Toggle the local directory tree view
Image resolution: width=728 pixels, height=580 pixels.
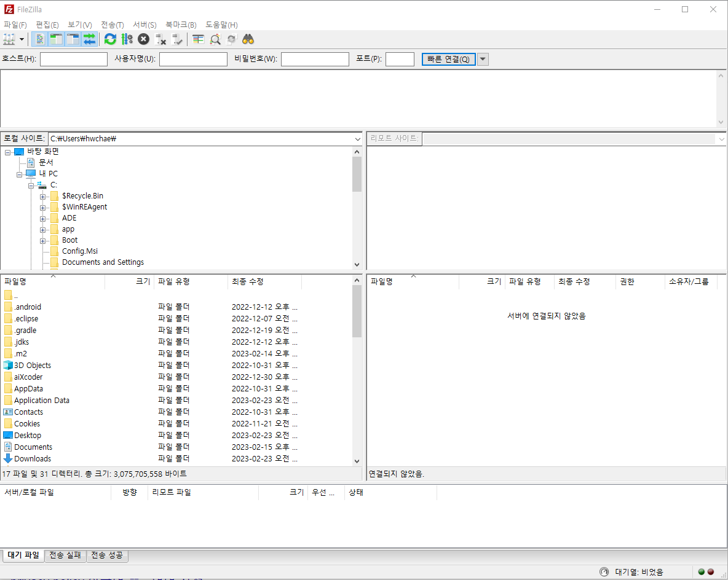click(55, 39)
